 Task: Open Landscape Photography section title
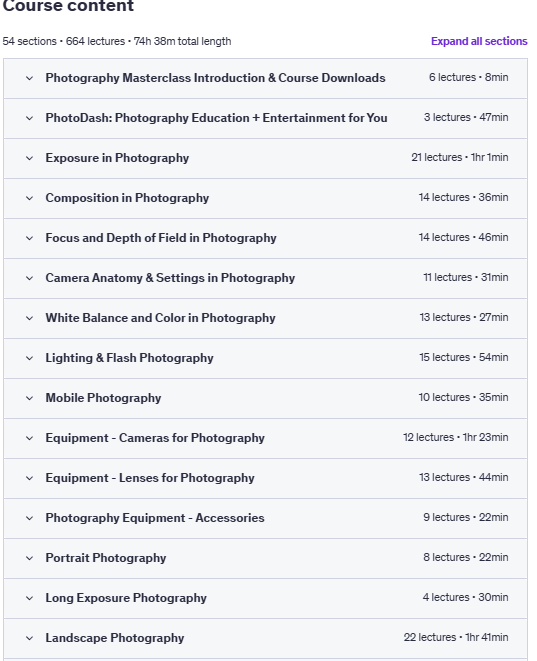[115, 638]
